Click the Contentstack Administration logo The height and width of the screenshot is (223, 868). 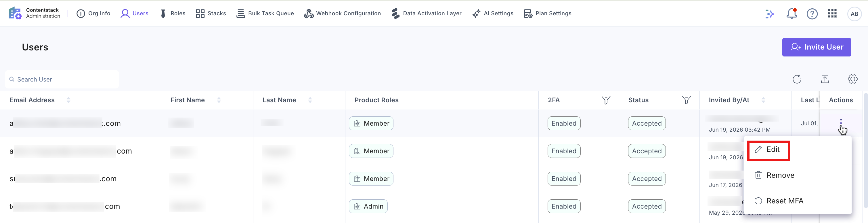[35, 13]
